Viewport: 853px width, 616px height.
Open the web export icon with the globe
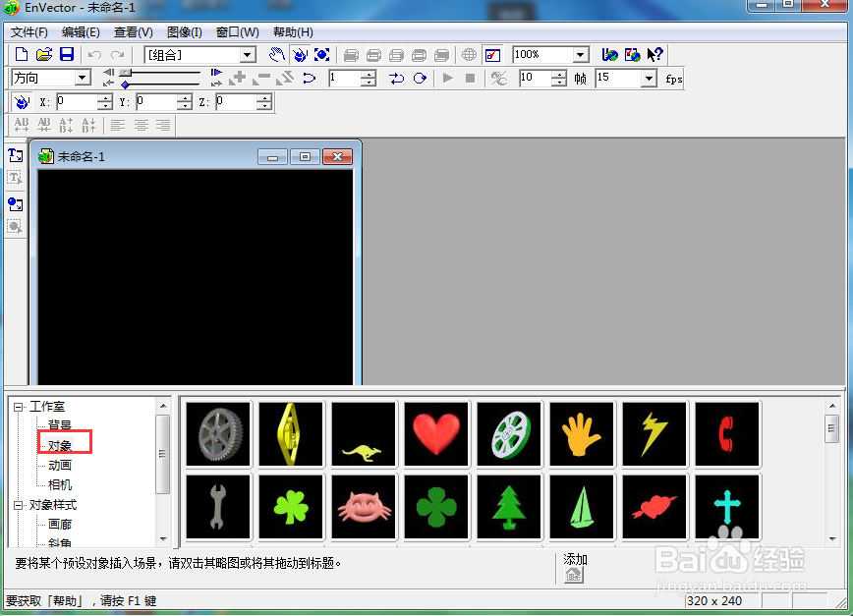(x=609, y=54)
